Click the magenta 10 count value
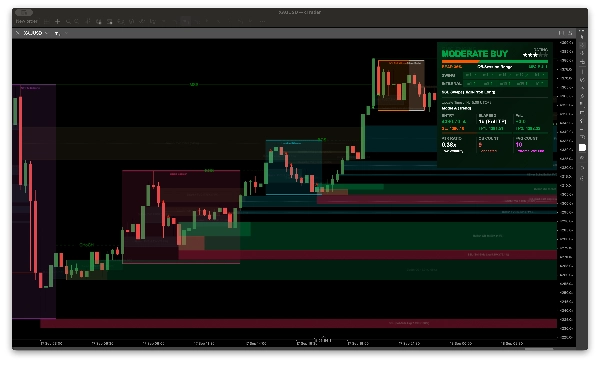Screen dimensions: 600x366 519,145
